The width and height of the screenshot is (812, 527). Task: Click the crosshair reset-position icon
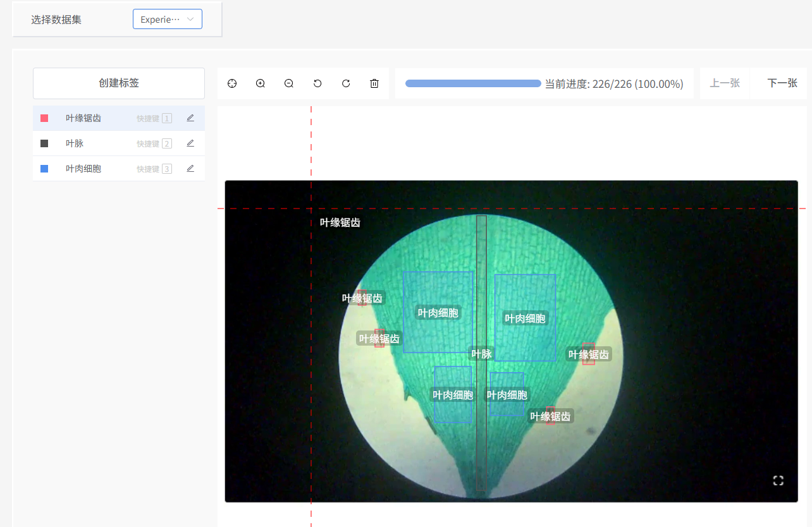click(x=232, y=83)
